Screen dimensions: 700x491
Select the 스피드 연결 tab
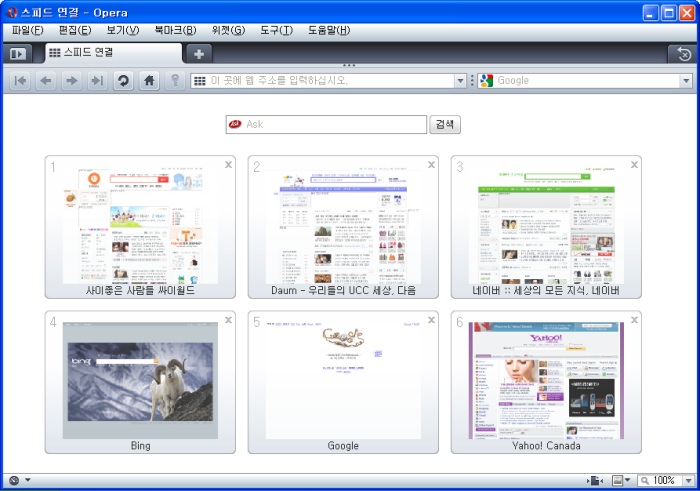coord(113,53)
